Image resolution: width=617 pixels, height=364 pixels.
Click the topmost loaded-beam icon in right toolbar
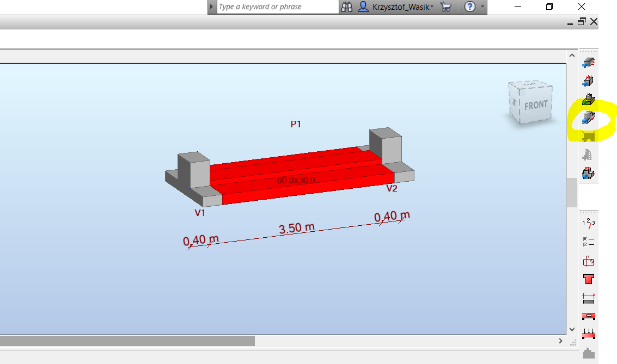click(x=589, y=64)
